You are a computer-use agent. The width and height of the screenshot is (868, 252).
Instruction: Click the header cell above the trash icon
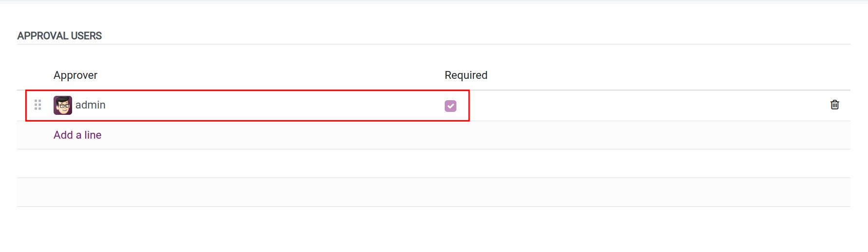pyautogui.click(x=834, y=75)
